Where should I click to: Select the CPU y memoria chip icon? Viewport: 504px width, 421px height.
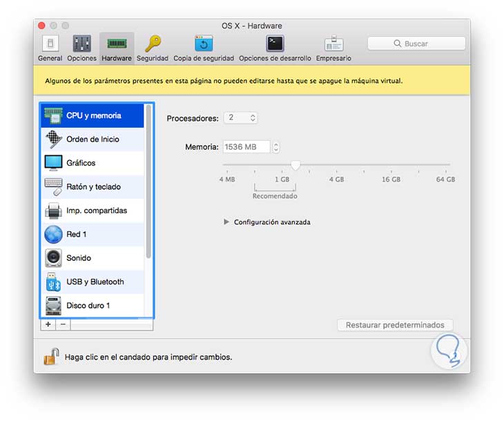[x=53, y=116]
